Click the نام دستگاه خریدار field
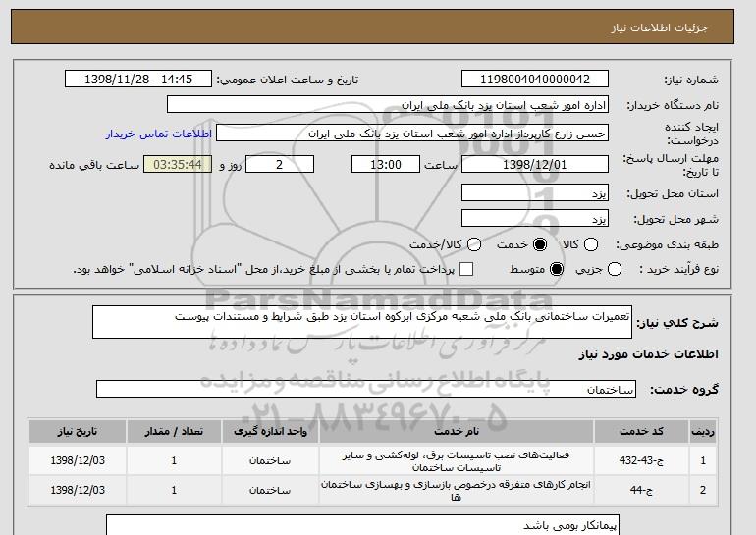The height and width of the screenshot is (535, 756). (x=388, y=105)
